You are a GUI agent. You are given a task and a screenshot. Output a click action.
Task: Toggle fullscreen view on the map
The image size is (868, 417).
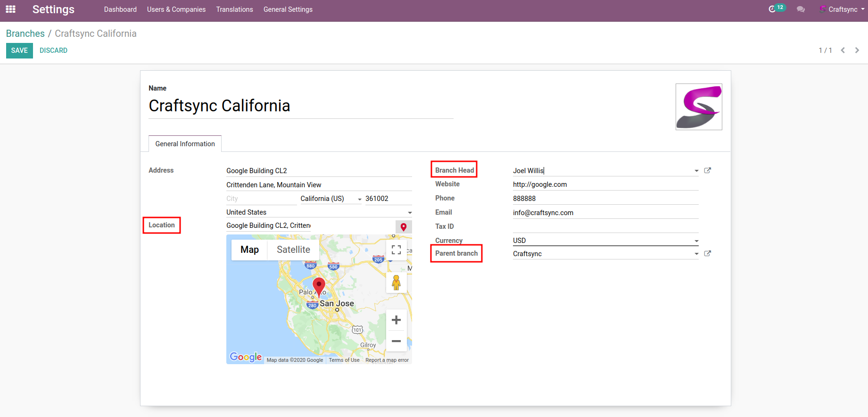396,250
